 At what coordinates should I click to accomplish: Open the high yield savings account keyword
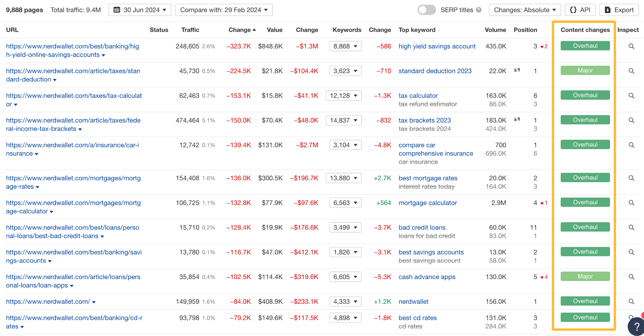pyautogui.click(x=437, y=46)
